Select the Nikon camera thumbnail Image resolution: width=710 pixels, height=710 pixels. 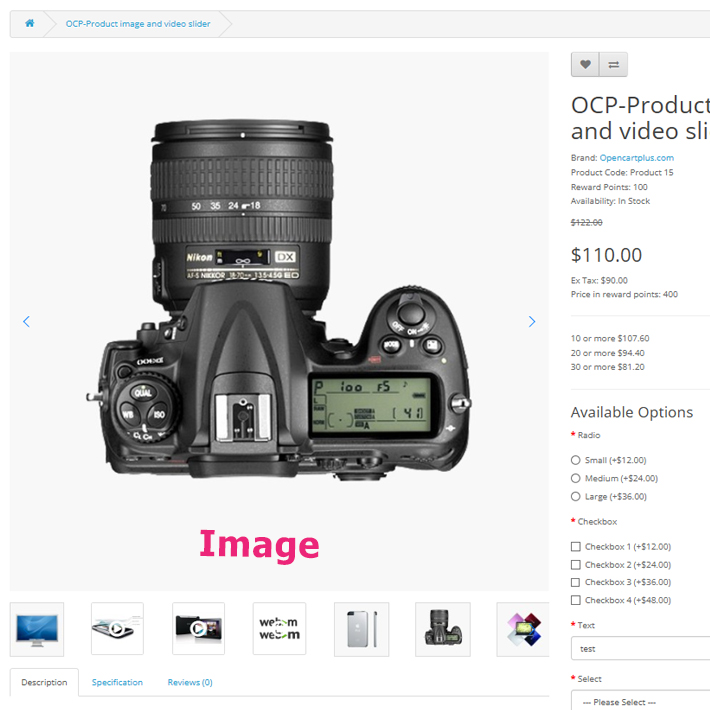443,629
